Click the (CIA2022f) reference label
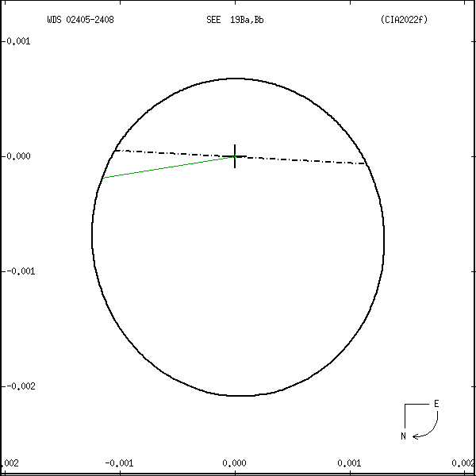The width and height of the screenshot is (476, 476). tap(404, 20)
